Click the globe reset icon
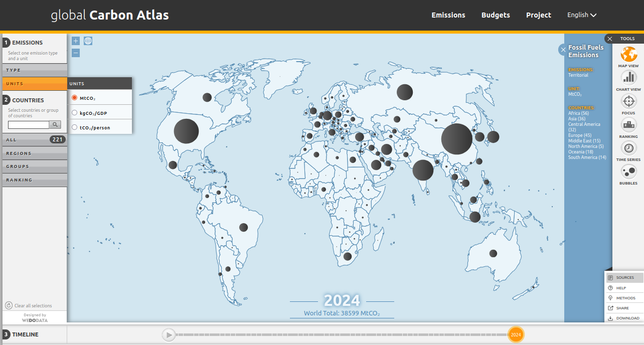This screenshot has height=345, width=644. pyautogui.click(x=88, y=41)
